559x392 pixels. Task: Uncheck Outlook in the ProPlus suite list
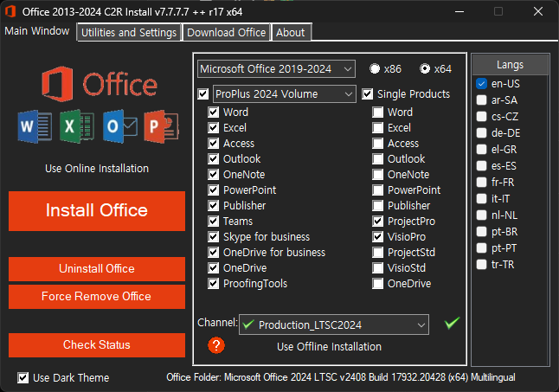pyautogui.click(x=213, y=159)
